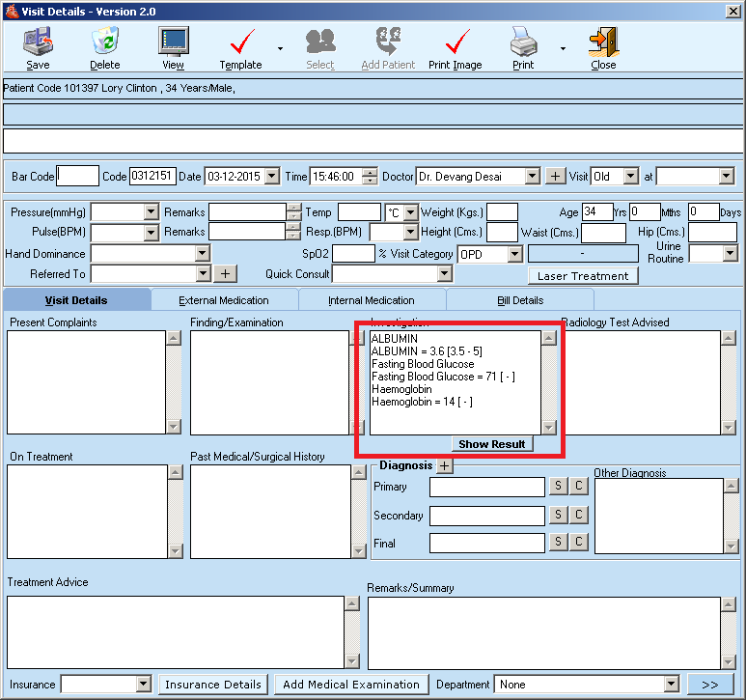Screen dimensions: 746x700
Task: Expand the Department dropdown
Action: point(671,685)
